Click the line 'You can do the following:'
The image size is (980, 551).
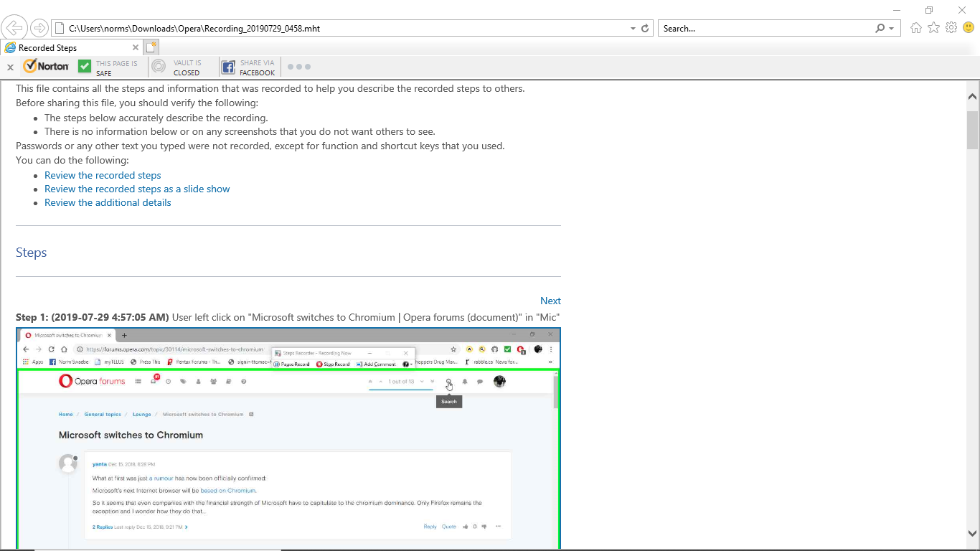(x=72, y=160)
